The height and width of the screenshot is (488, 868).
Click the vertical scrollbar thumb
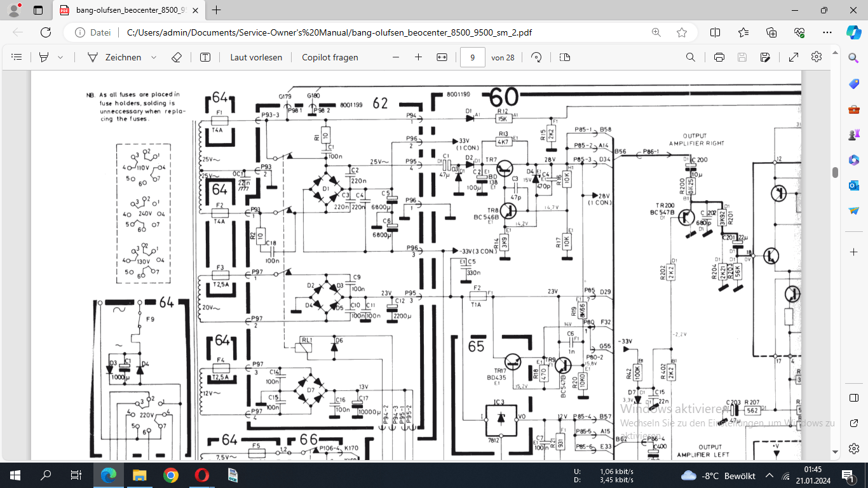click(836, 172)
